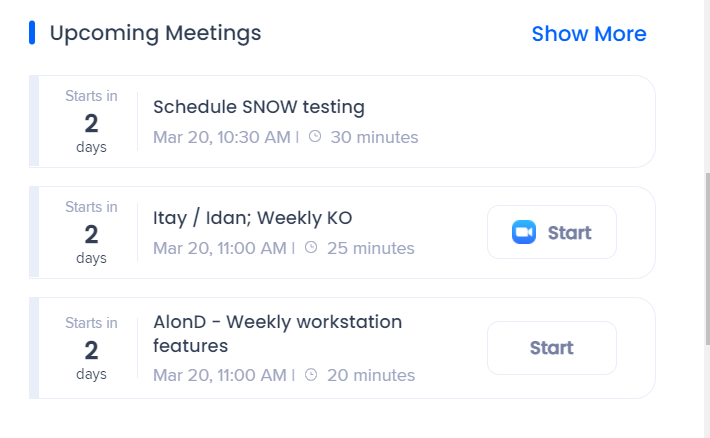
Task: Click the Schedule SNOW testing title
Action: click(259, 107)
